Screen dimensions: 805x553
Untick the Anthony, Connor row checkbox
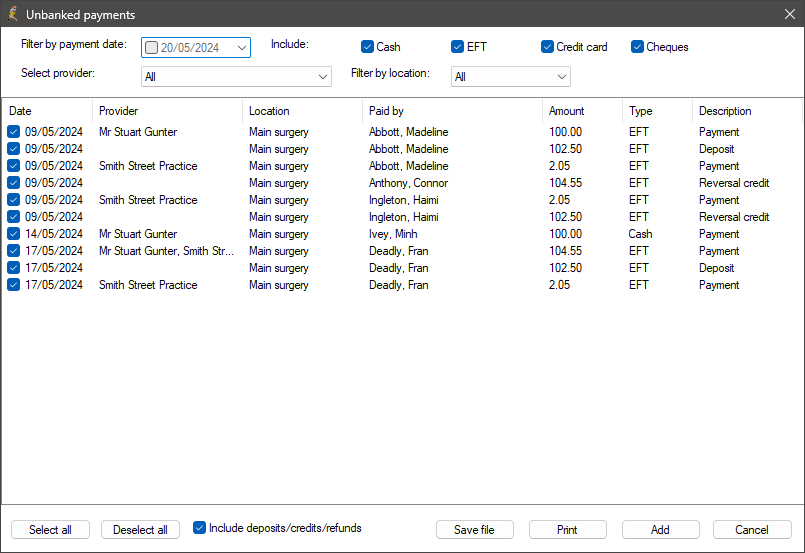tap(14, 183)
